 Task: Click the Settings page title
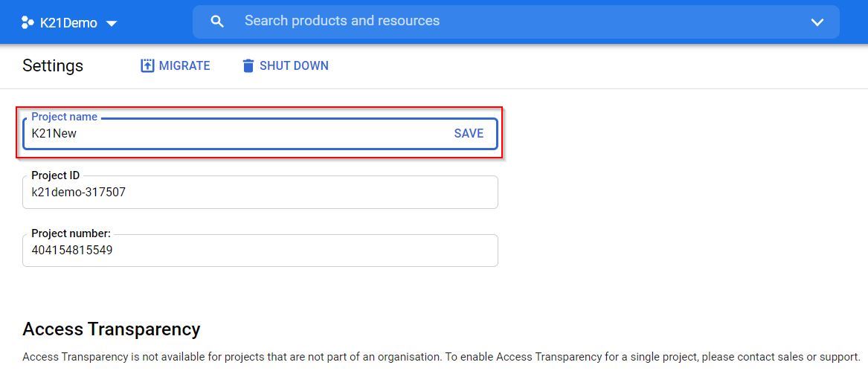click(x=53, y=65)
